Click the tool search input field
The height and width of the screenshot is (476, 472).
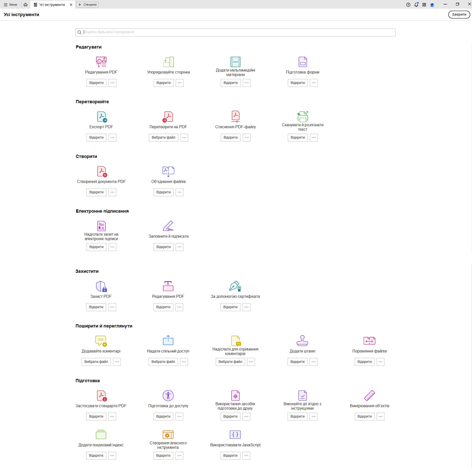235,32
